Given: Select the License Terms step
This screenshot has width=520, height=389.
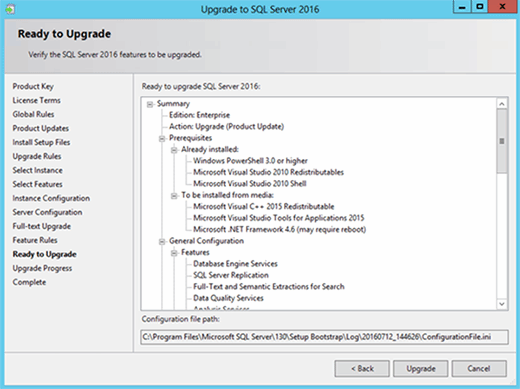Looking at the screenshot, I should coord(37,100).
